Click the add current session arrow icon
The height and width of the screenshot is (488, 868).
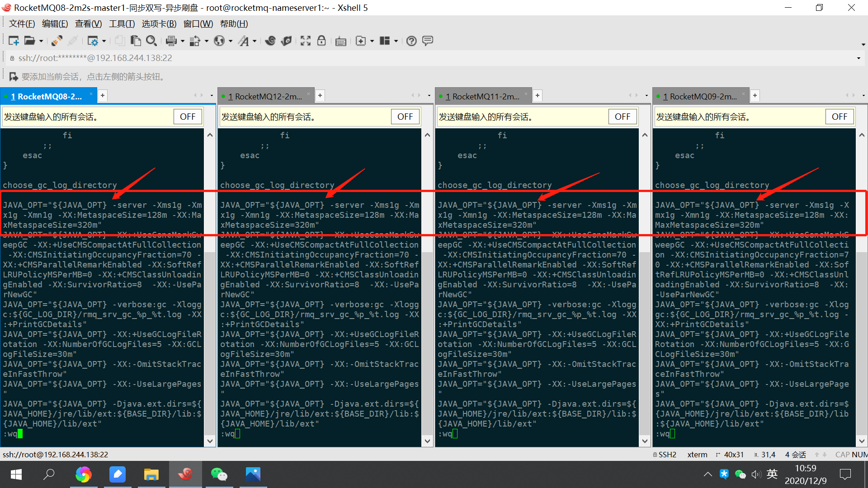coord(14,76)
